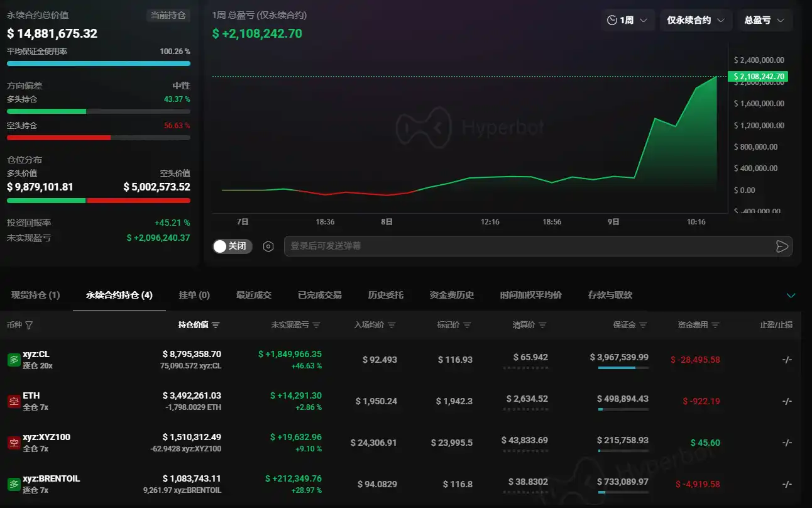Switch to 存款与取款 tab
812x508 pixels.
click(610, 295)
